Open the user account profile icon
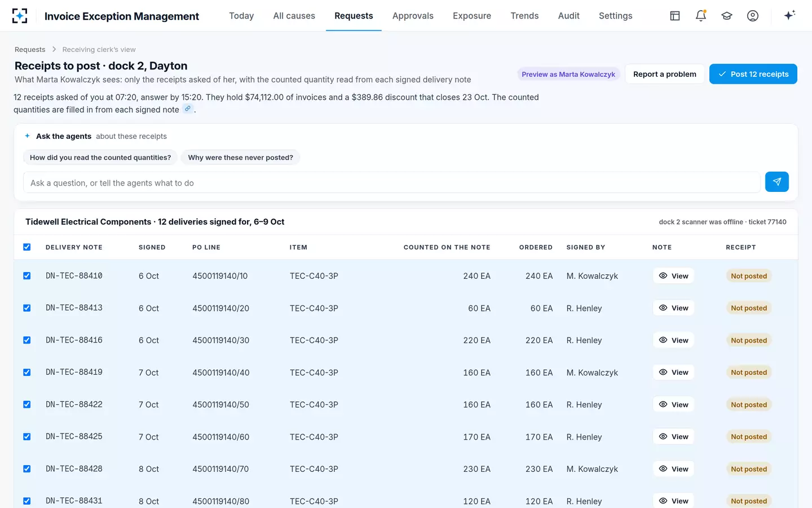Viewport: 812px width, 508px height. click(753, 16)
